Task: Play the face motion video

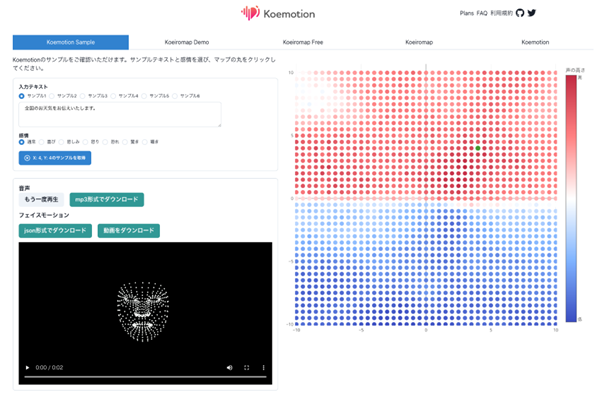Action: (x=27, y=367)
